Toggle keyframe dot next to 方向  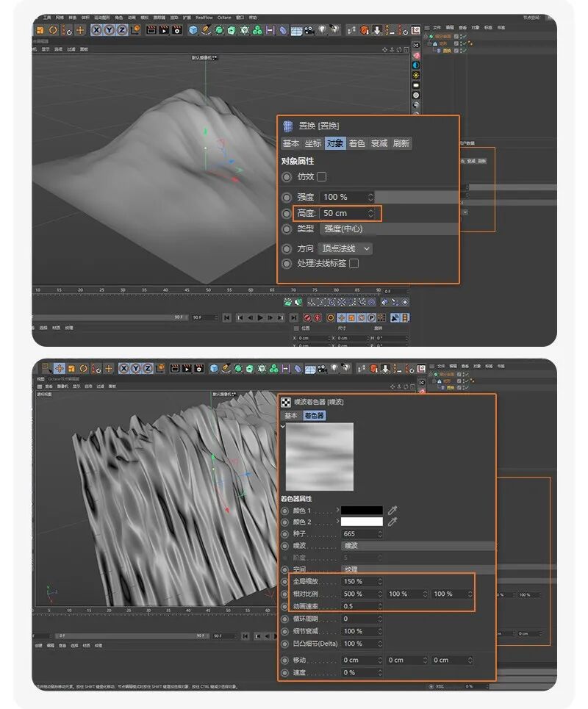pos(287,248)
